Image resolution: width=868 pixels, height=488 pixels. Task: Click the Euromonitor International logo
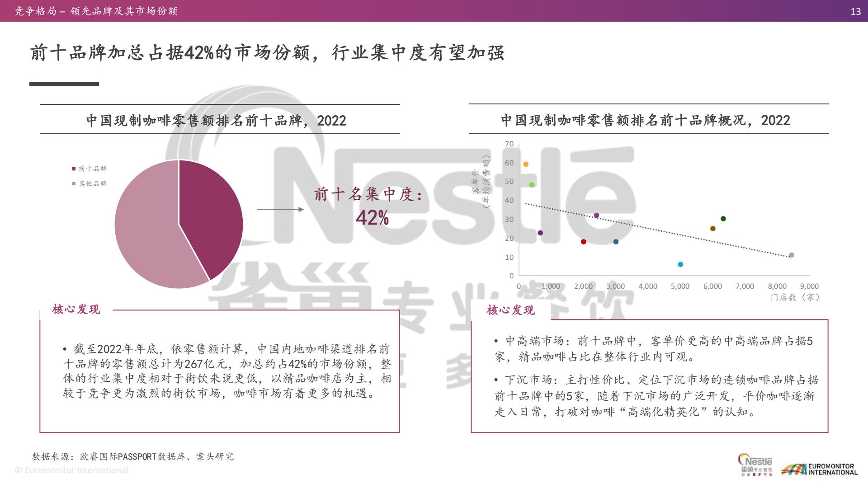pyautogui.click(x=819, y=469)
